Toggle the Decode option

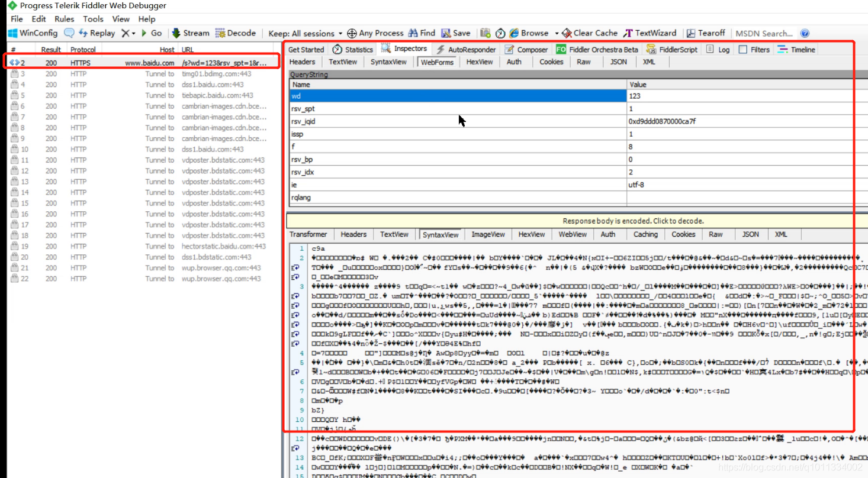pyautogui.click(x=235, y=33)
